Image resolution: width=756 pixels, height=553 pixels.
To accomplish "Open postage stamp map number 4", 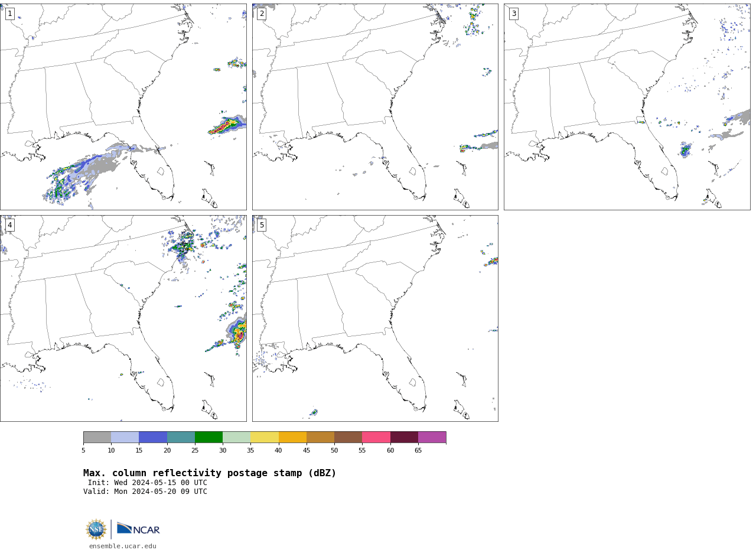I will click(123, 318).
